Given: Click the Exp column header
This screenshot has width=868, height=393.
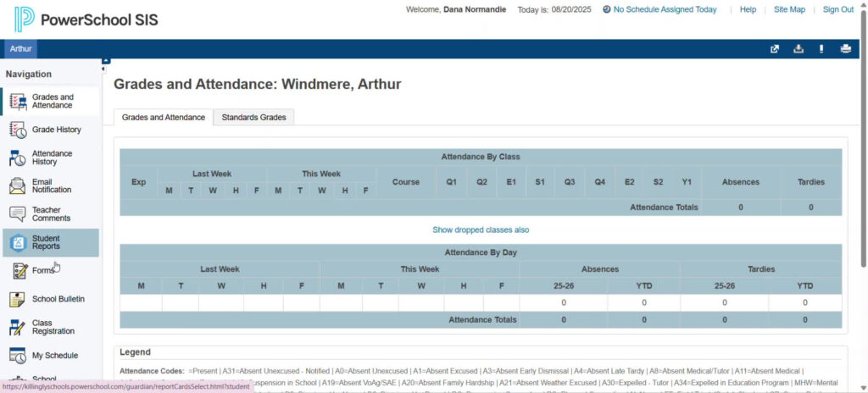Looking at the screenshot, I should [x=139, y=182].
